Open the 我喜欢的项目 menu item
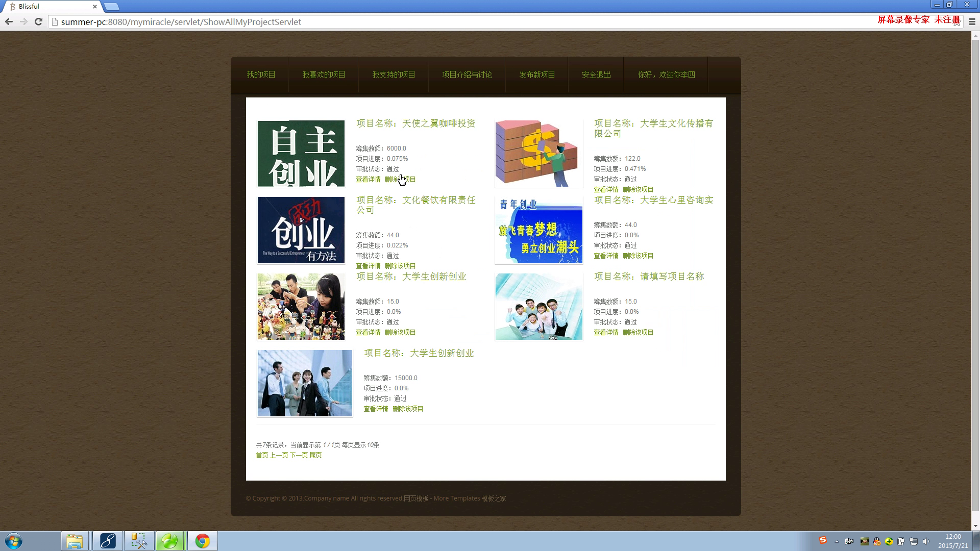 pyautogui.click(x=324, y=74)
